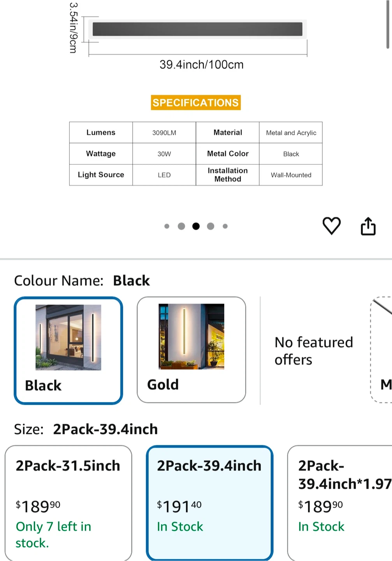Open the Black lamp thumbnail image
392x561 pixels.
click(x=68, y=337)
